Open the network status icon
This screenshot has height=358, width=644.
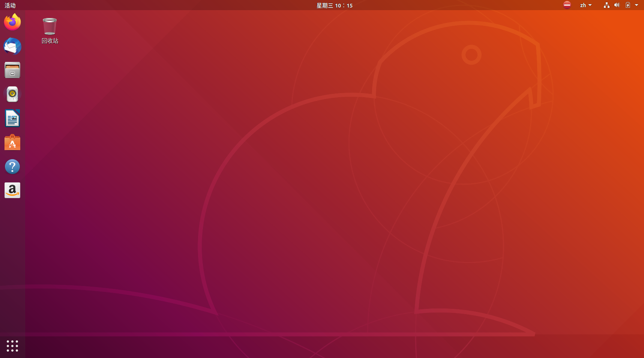(606, 5)
